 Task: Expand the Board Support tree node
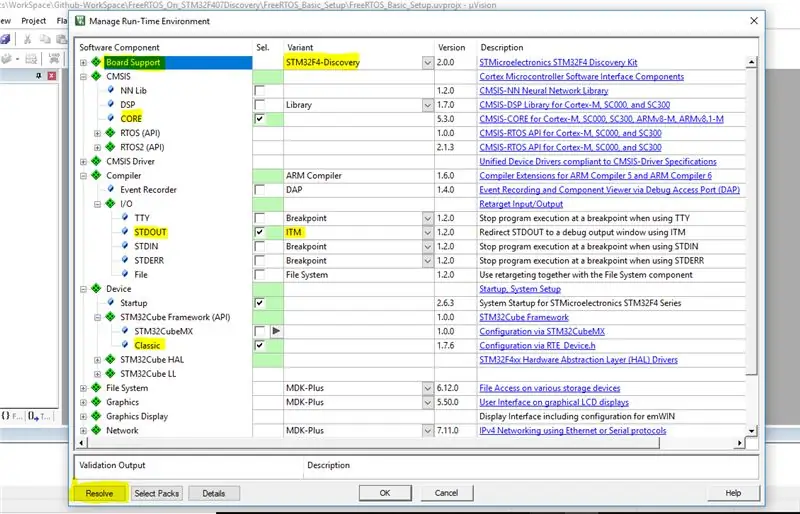tap(83, 62)
